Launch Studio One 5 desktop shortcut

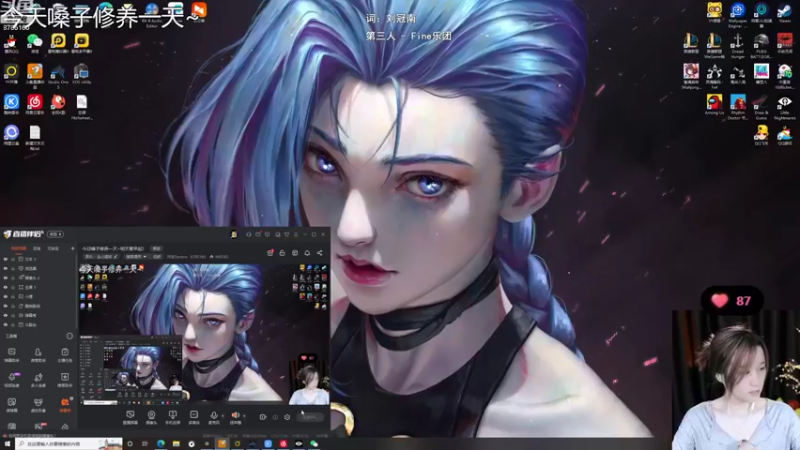(x=58, y=76)
